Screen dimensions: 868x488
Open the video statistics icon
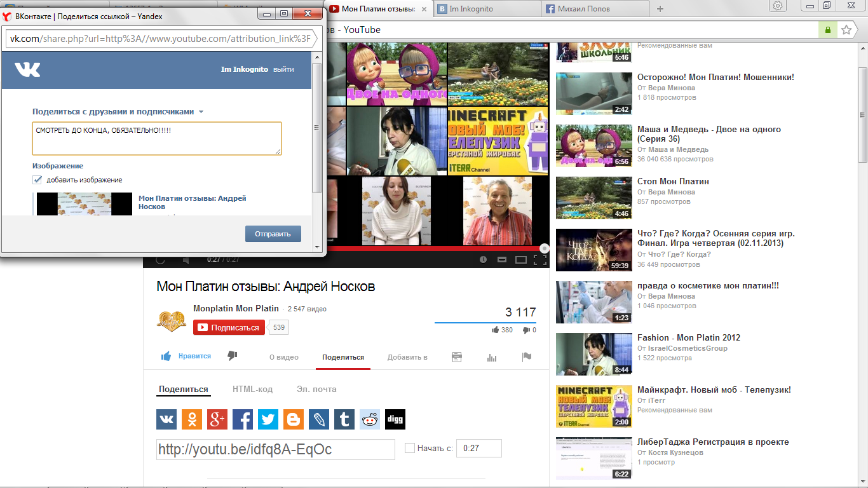click(492, 357)
